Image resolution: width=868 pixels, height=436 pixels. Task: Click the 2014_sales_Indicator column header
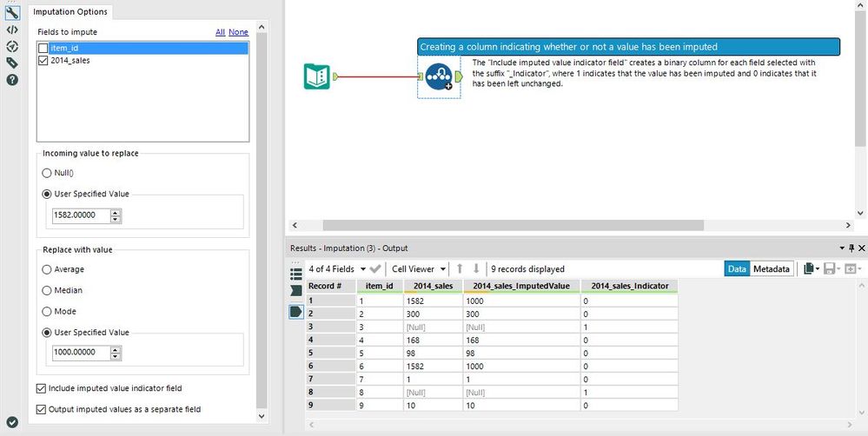tap(629, 286)
